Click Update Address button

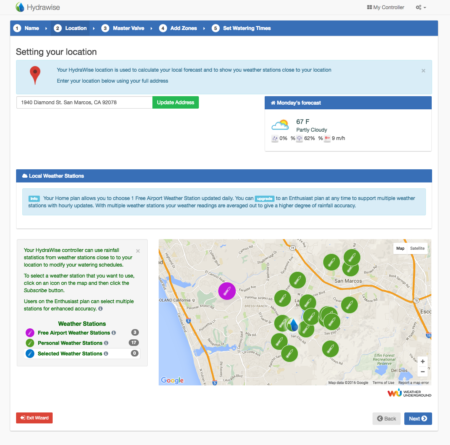[176, 102]
